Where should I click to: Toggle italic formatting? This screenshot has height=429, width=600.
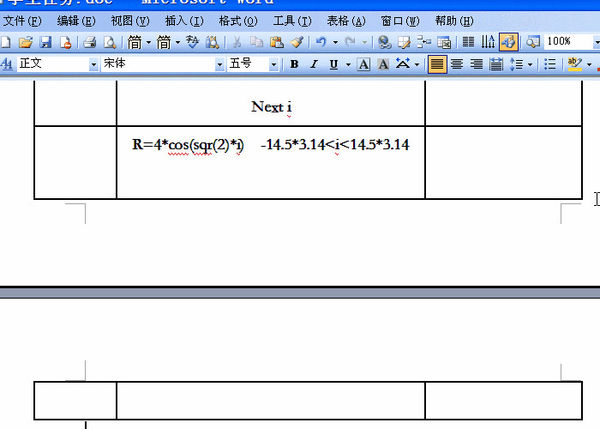click(x=314, y=64)
